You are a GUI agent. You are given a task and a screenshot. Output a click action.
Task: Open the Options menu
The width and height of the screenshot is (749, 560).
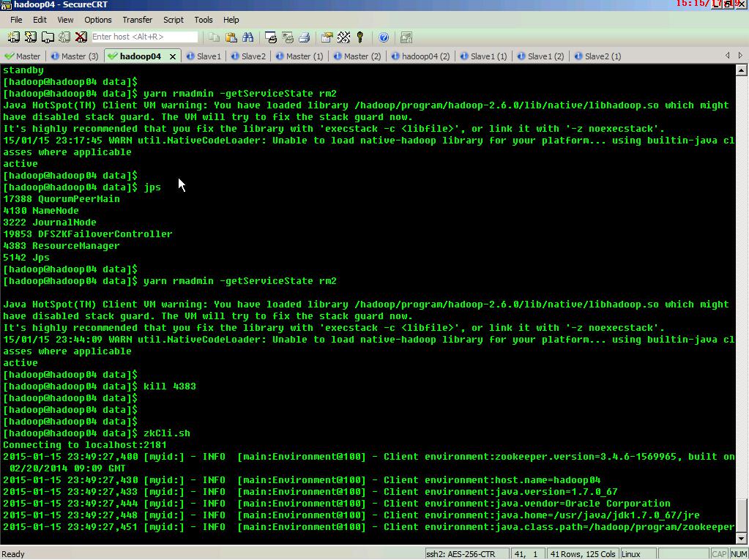[x=98, y=20]
